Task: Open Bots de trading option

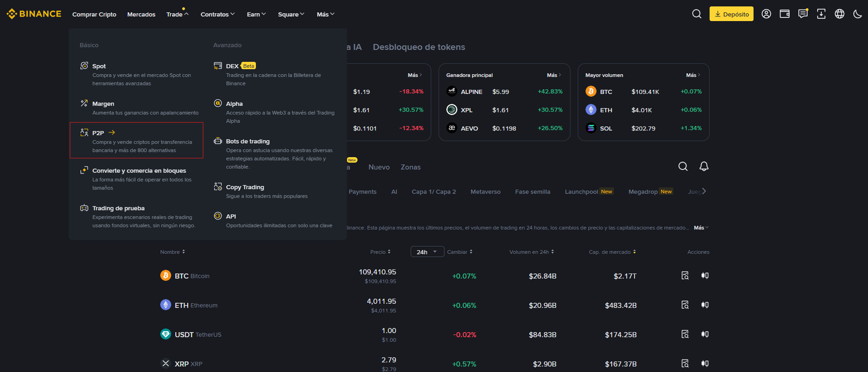Action: point(274,153)
